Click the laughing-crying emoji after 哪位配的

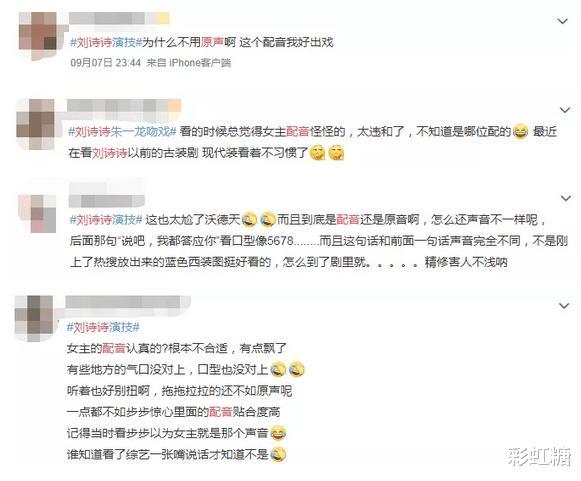point(521,132)
